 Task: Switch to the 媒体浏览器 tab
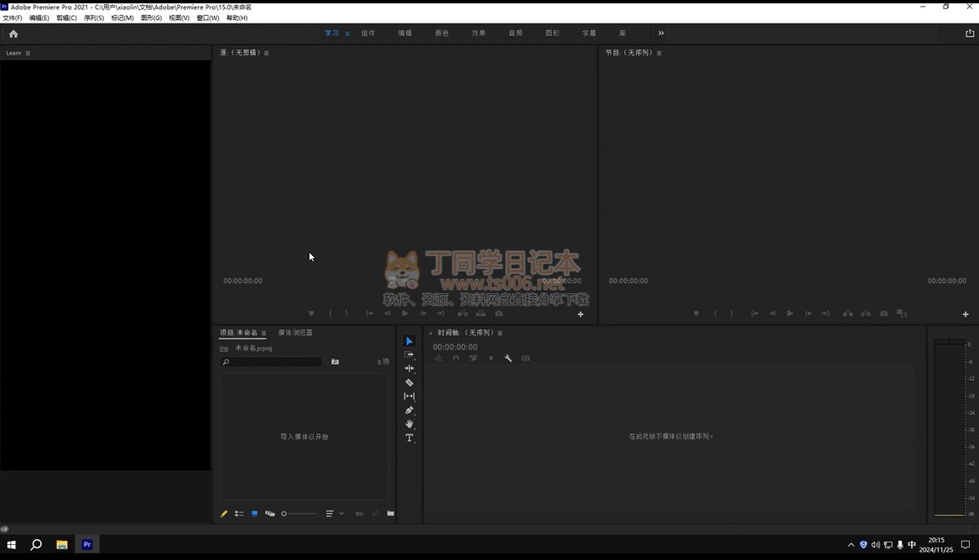pos(295,333)
